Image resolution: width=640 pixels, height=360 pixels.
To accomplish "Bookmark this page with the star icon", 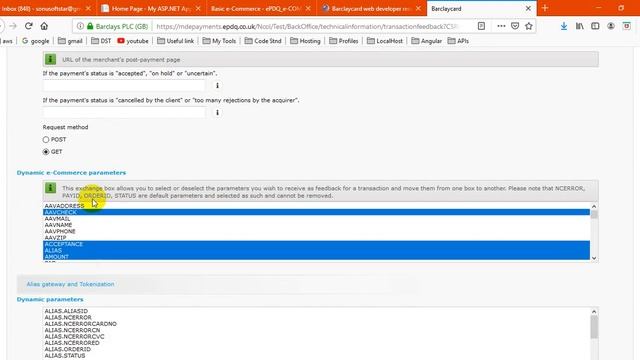I will point(529,26).
